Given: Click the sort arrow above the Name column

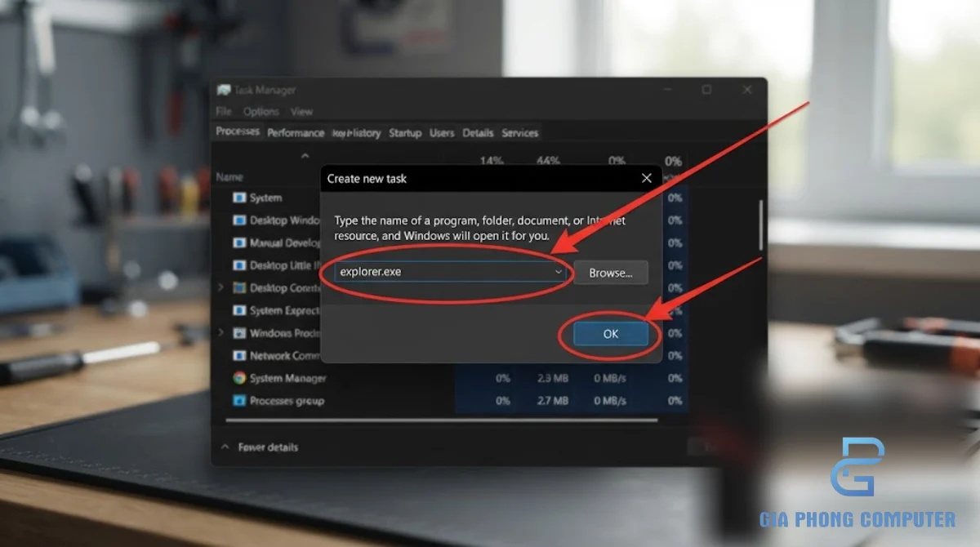Looking at the screenshot, I should click(305, 156).
